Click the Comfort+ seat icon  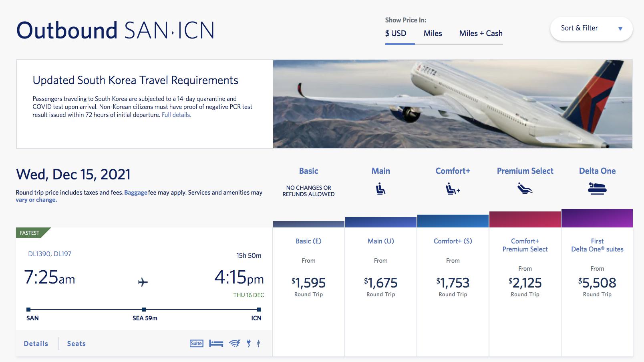click(x=453, y=189)
